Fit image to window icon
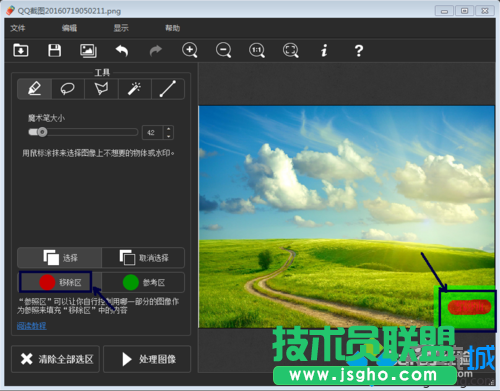500x391 pixels. pyautogui.click(x=291, y=51)
